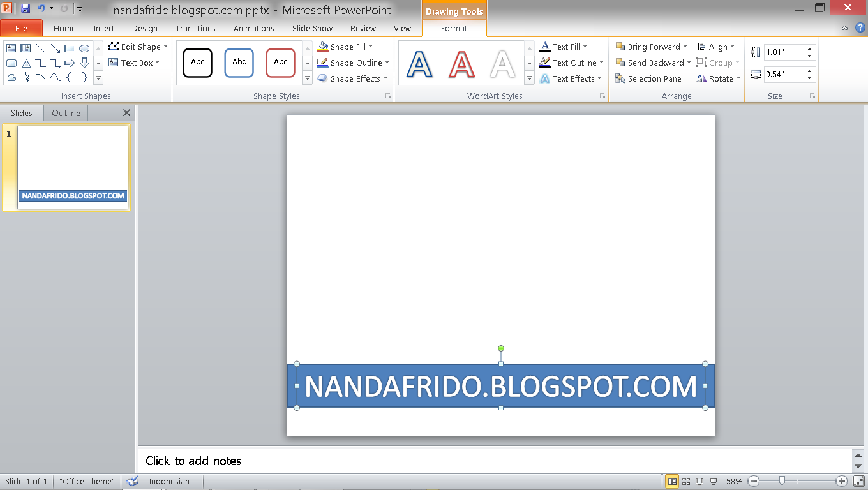Image resolution: width=868 pixels, height=490 pixels.
Task: Switch to the Insert tab
Action: click(104, 28)
